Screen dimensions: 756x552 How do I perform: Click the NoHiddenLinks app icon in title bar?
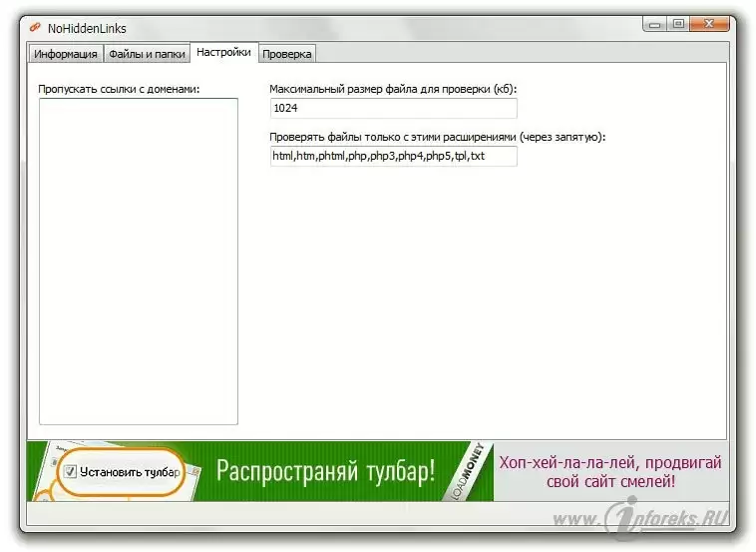(x=34, y=28)
